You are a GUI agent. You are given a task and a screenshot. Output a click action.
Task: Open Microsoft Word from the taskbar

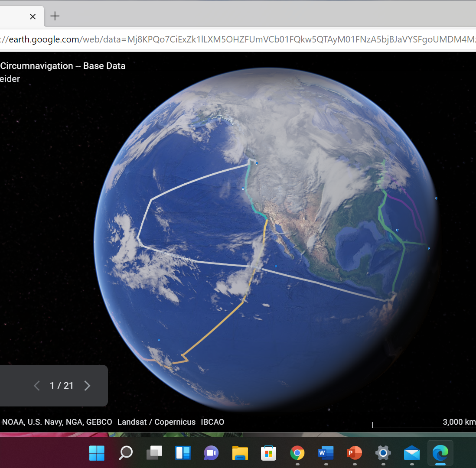point(326,453)
